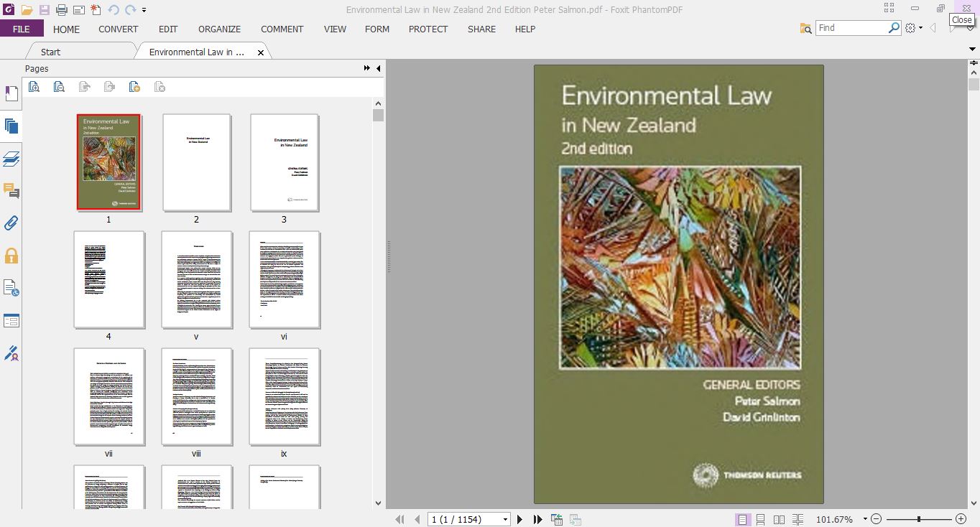Open the FORM ribbon tab

point(377,29)
